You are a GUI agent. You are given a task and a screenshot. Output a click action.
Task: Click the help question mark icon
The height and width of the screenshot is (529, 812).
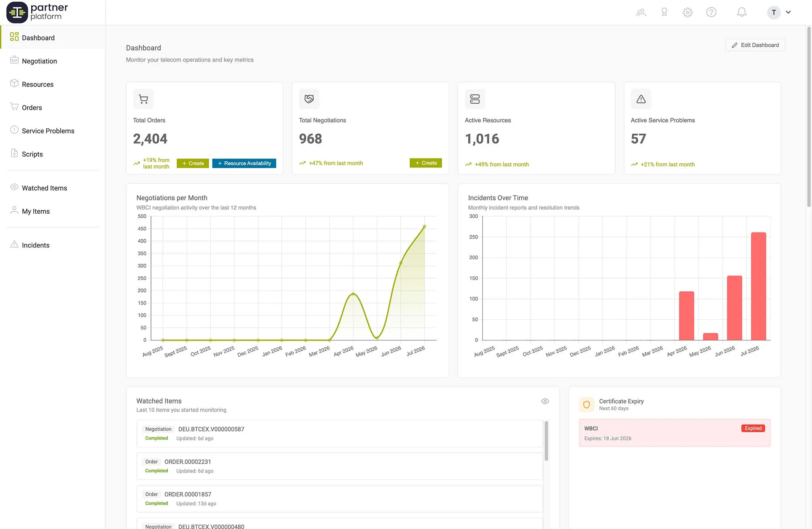point(711,12)
